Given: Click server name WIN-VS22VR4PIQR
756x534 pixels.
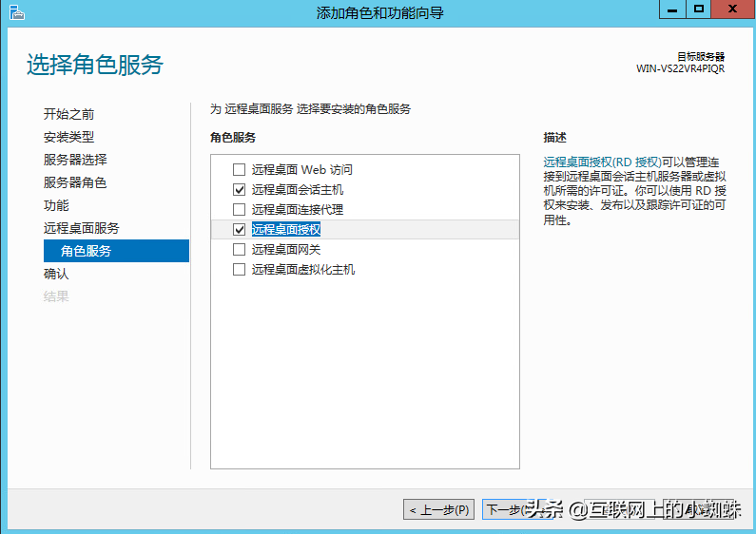Looking at the screenshot, I should point(680,68).
